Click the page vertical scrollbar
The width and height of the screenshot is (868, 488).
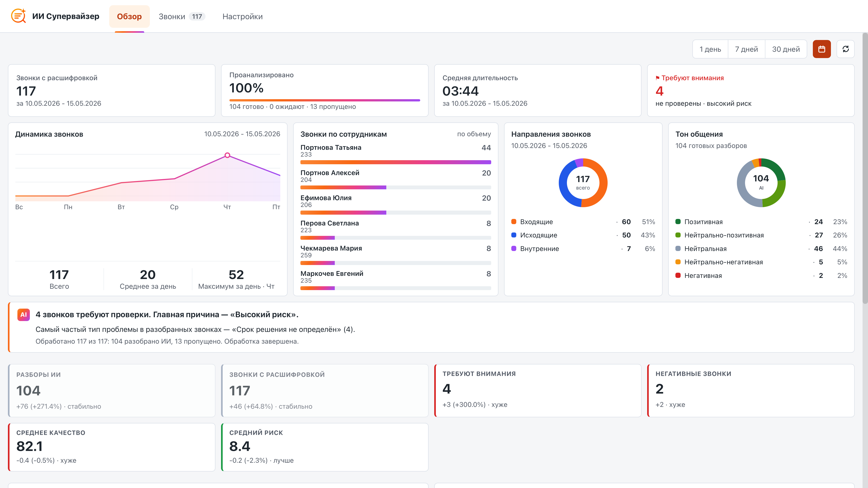[x=865, y=168]
